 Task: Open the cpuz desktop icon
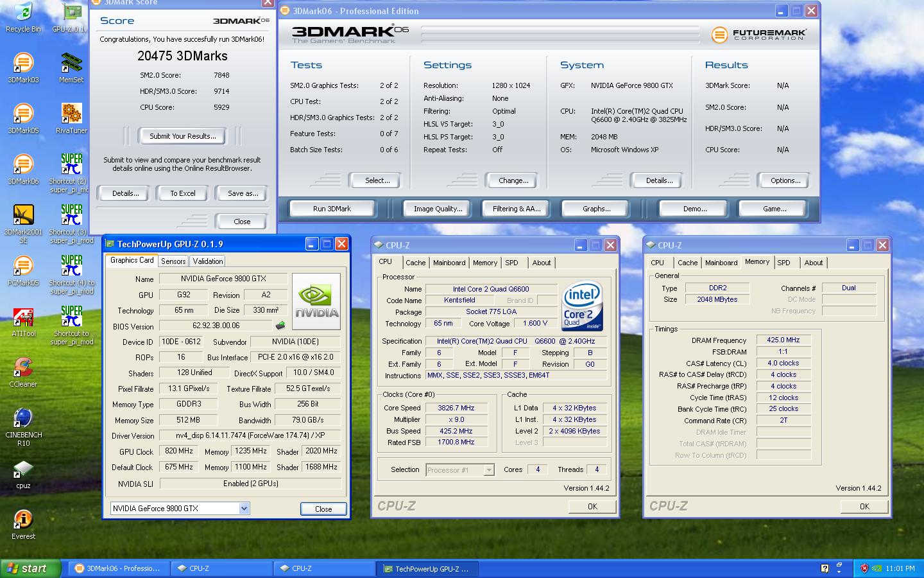click(x=23, y=474)
